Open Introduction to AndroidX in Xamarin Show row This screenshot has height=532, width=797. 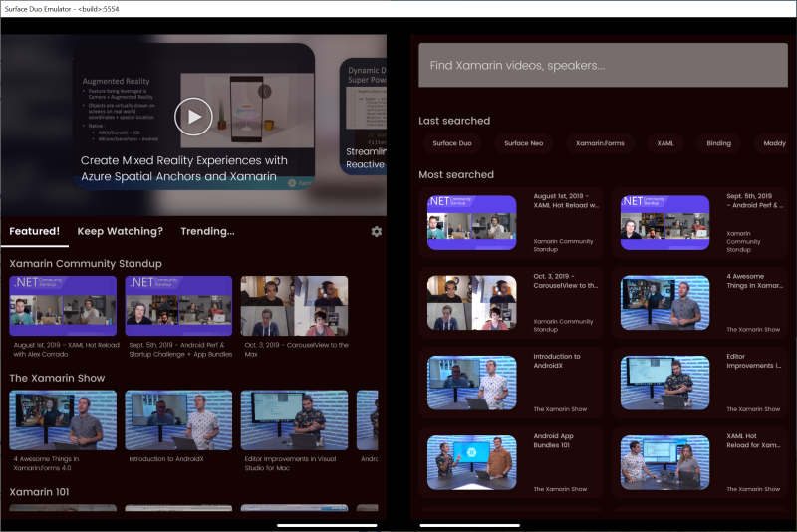click(x=179, y=419)
